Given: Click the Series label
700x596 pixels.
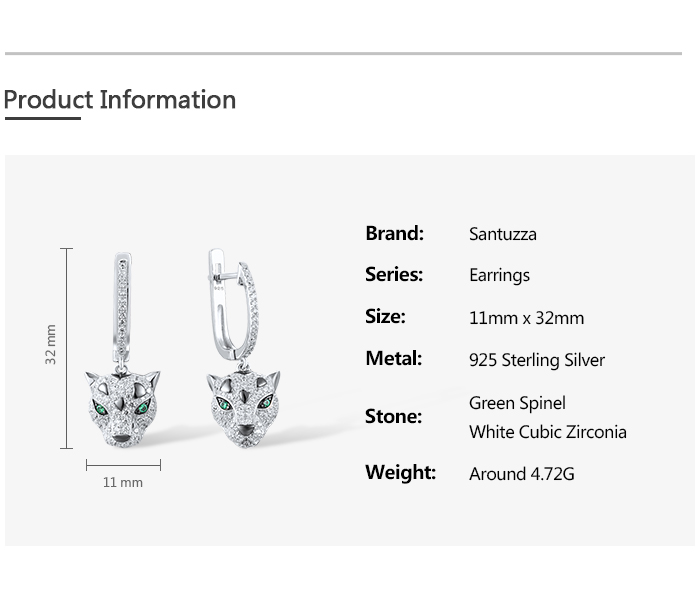Looking at the screenshot, I should [x=394, y=274].
